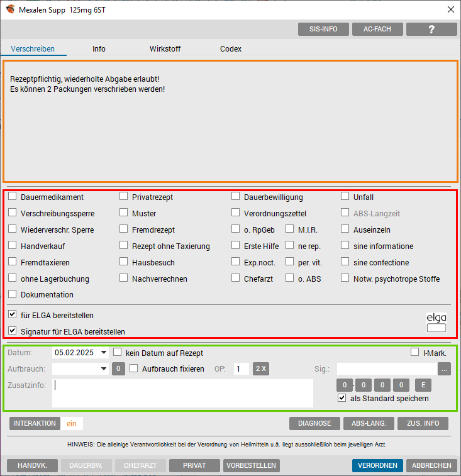Tick the Chefarzt checkbox

pos(235,278)
